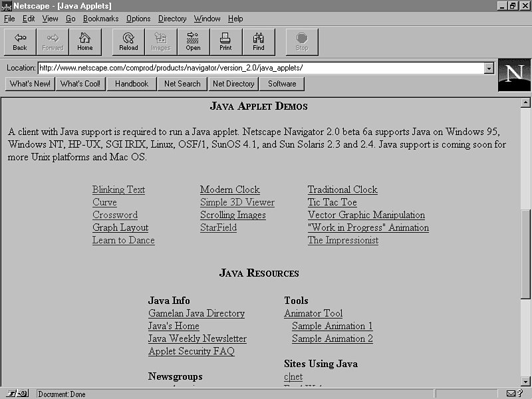Open the Java's Home link
This screenshot has height=399, width=532.
pyautogui.click(x=174, y=326)
